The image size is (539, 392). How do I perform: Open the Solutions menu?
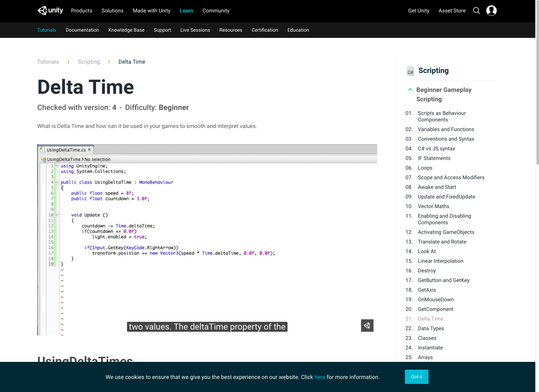pos(112,11)
